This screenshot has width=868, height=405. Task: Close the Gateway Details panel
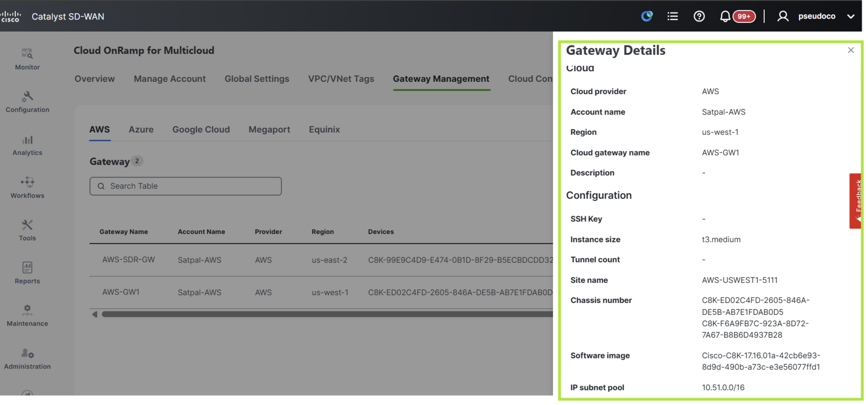coord(850,50)
